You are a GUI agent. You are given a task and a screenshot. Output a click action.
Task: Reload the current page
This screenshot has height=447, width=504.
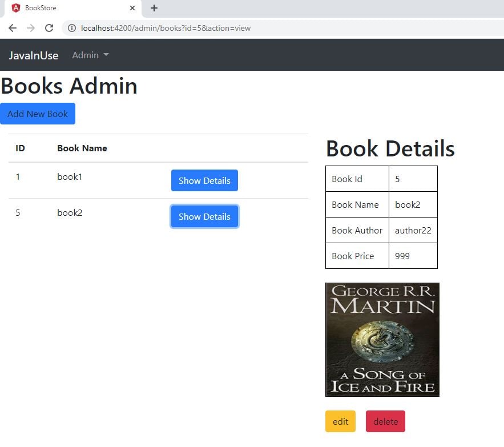click(x=49, y=29)
